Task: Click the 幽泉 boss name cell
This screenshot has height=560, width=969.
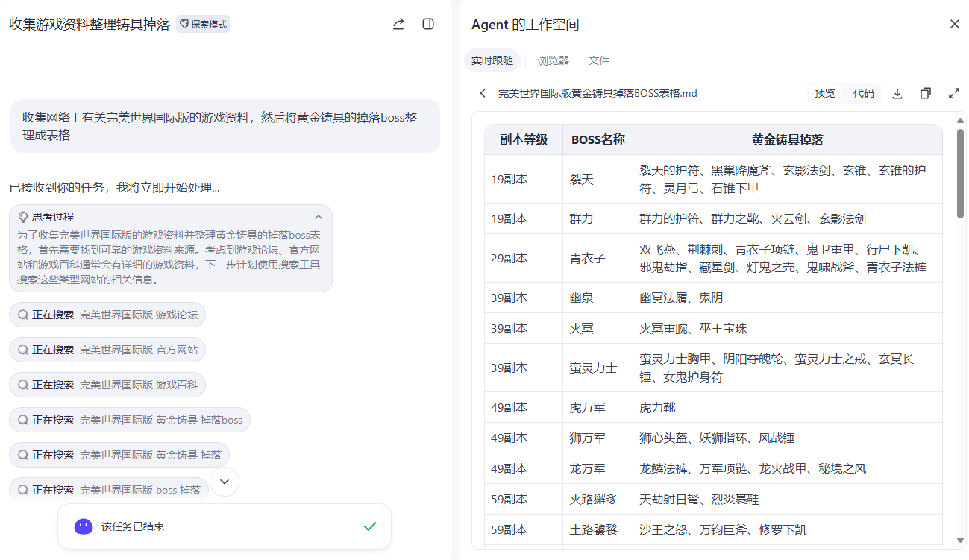Action: click(x=598, y=298)
